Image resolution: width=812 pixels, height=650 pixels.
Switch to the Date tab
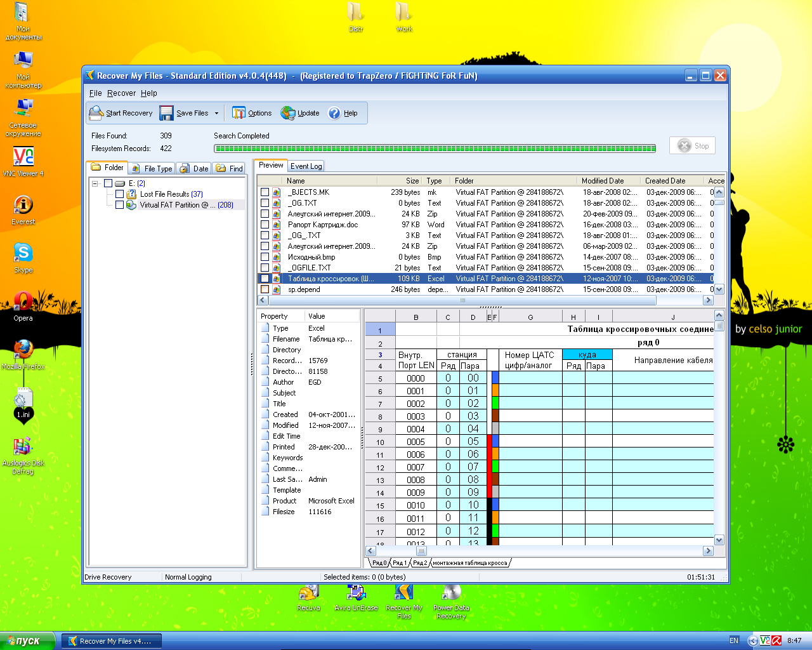193,168
